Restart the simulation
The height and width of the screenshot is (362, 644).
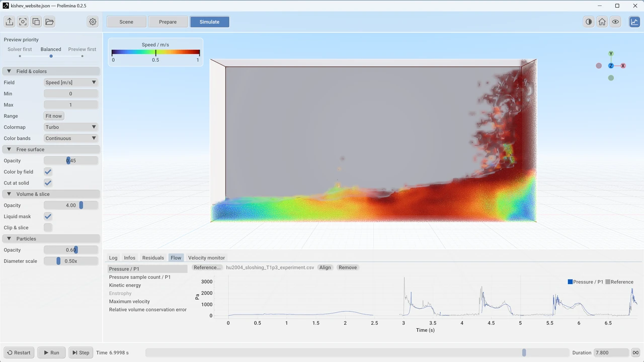[19, 352]
